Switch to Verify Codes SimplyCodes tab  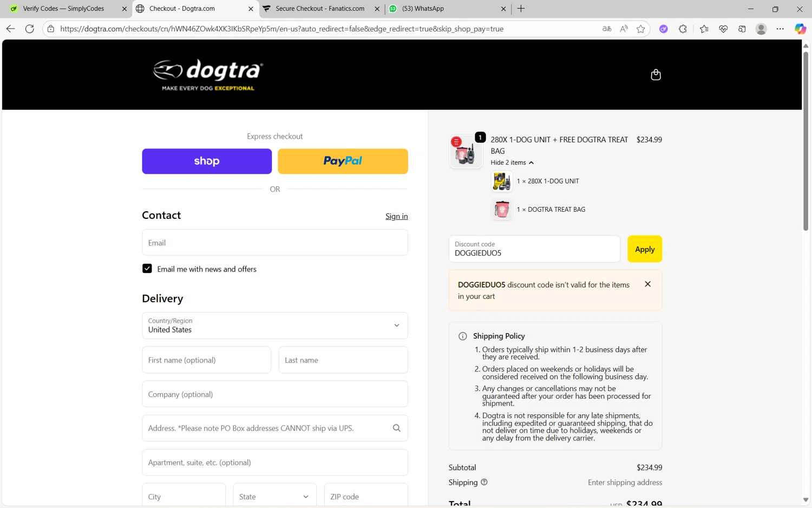63,9
